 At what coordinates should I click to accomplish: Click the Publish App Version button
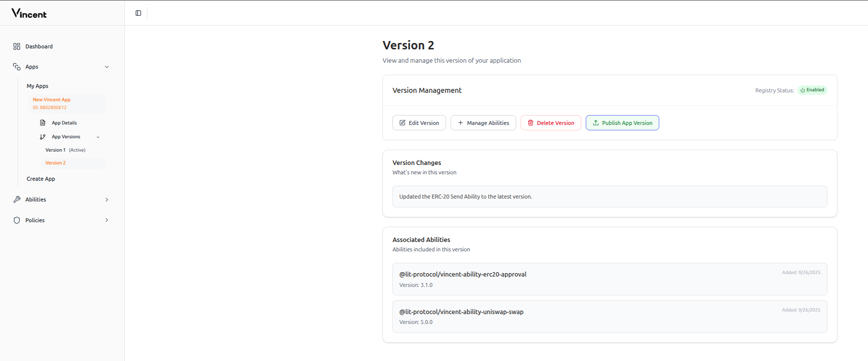coord(622,123)
